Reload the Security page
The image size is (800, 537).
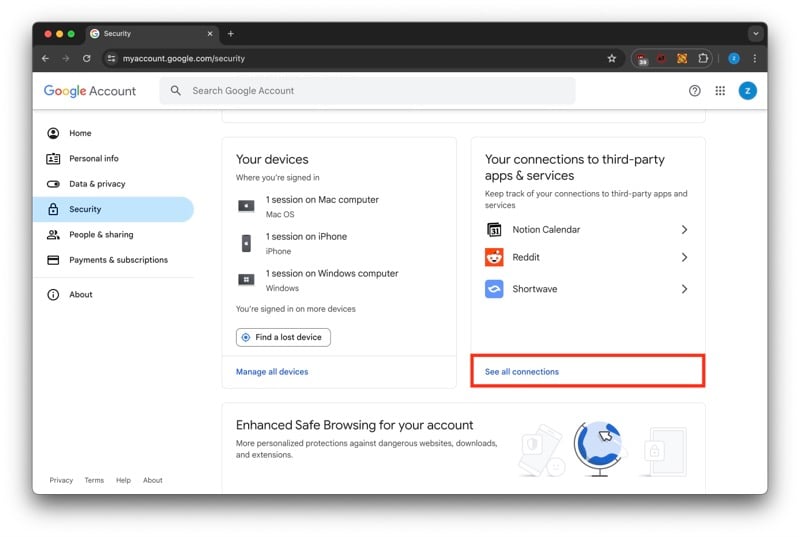click(87, 59)
